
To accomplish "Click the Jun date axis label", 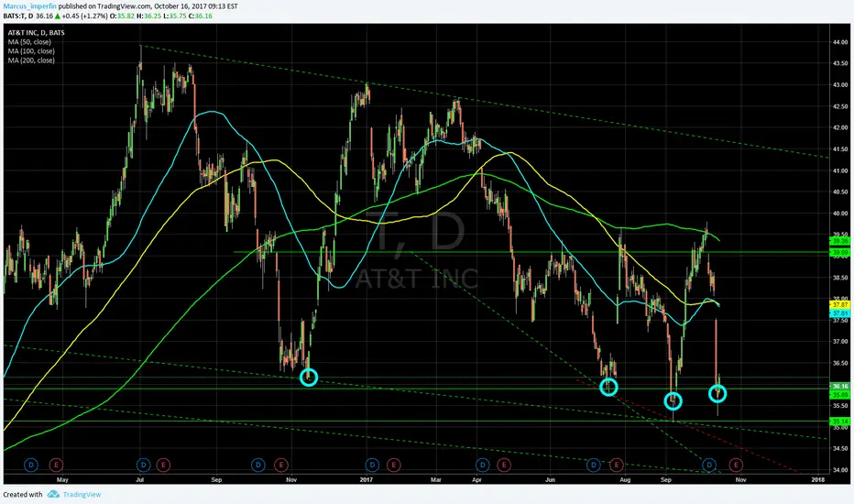I will tap(550, 480).
